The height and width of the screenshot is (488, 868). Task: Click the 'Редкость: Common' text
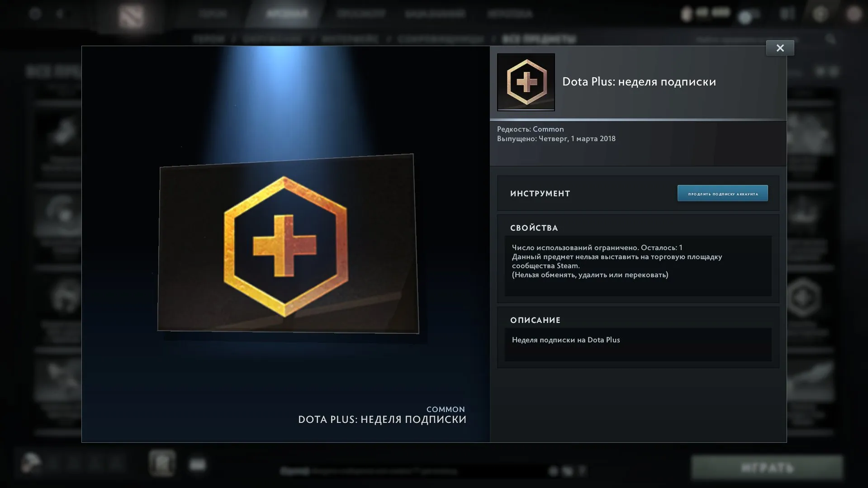pos(530,129)
